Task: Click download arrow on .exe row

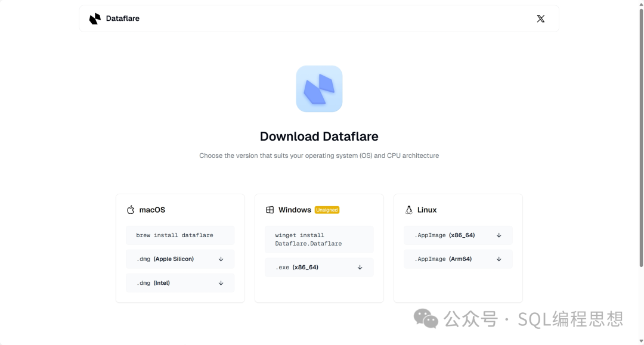Action: [360, 268]
